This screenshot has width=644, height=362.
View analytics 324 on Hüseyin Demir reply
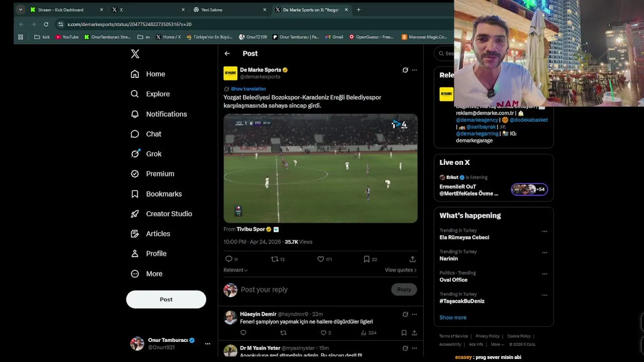368,333
